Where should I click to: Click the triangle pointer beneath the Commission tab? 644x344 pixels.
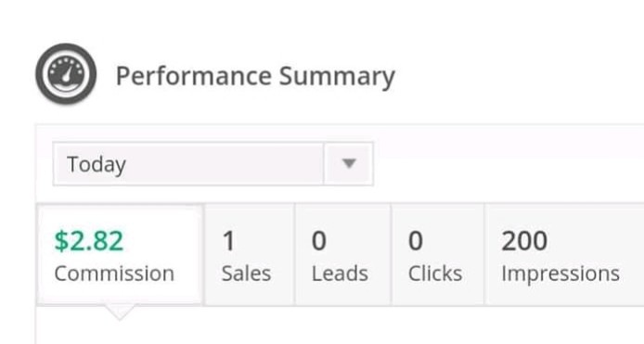119,312
